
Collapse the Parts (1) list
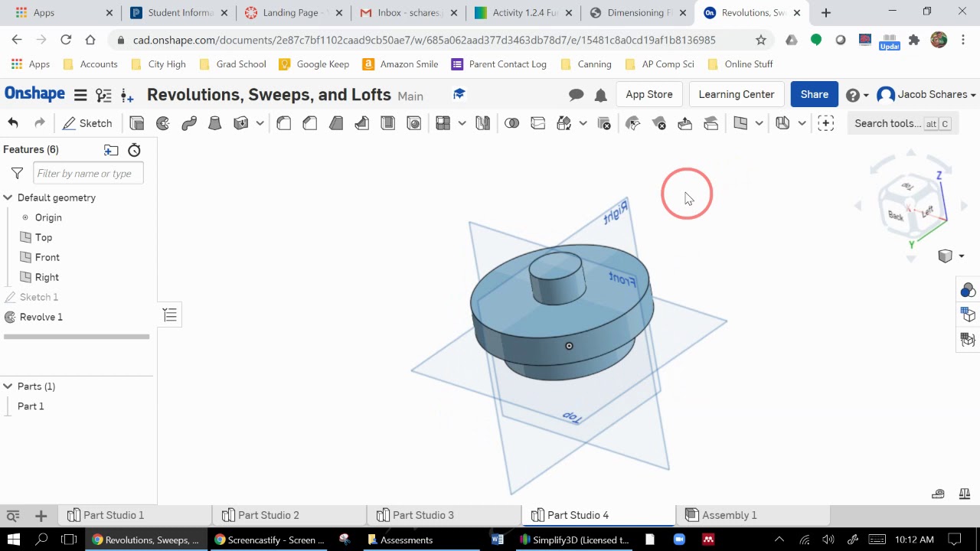pyautogui.click(x=8, y=386)
